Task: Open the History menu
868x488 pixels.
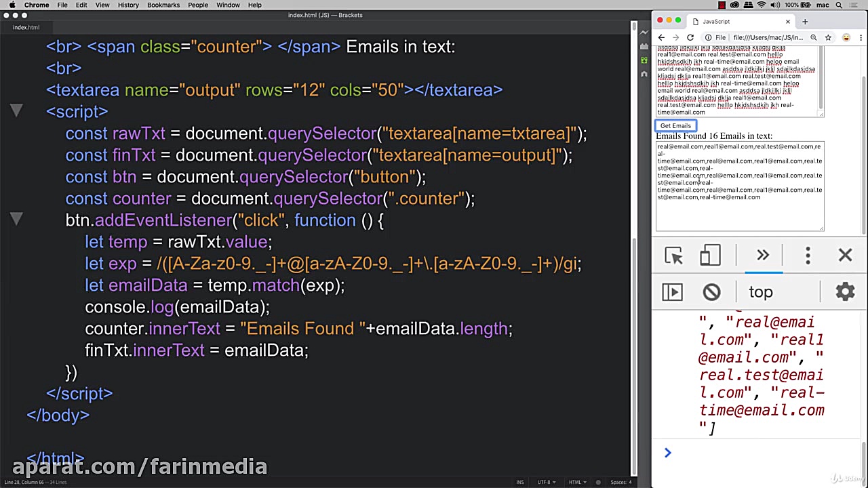Action: (128, 5)
